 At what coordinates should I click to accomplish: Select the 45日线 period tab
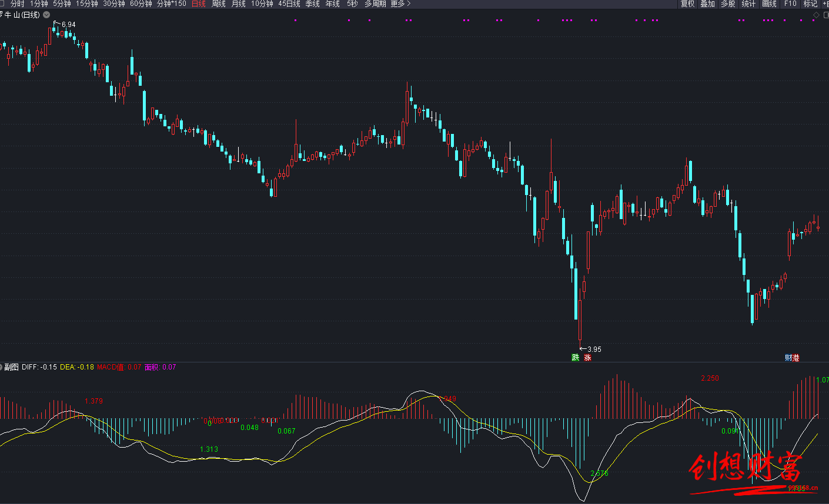[x=289, y=4]
